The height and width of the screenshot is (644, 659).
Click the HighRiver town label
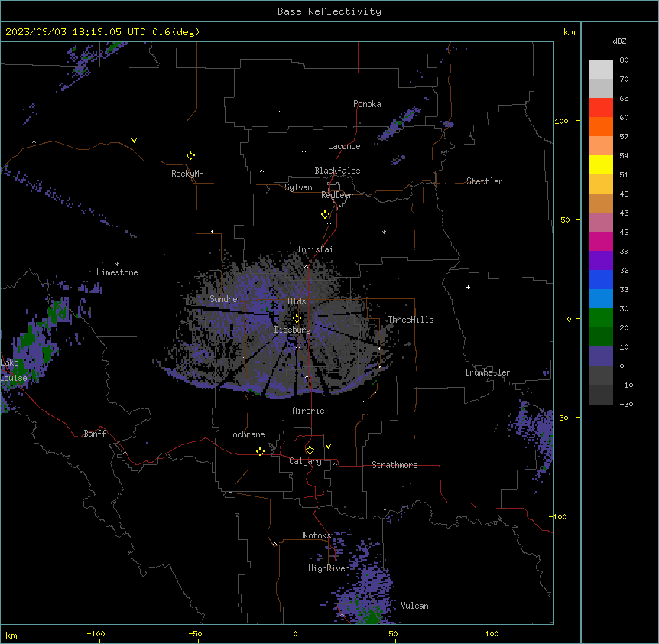tap(329, 568)
